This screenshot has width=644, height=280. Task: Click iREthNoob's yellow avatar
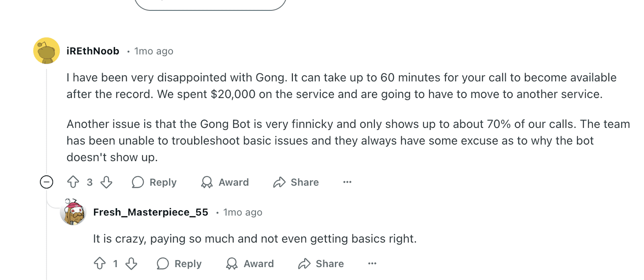[x=47, y=51]
